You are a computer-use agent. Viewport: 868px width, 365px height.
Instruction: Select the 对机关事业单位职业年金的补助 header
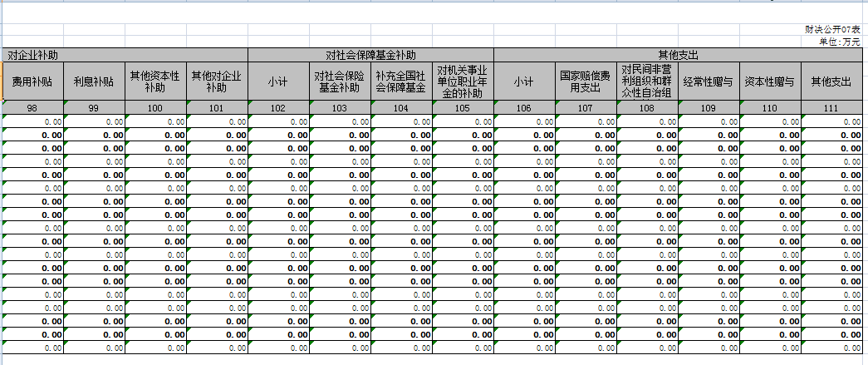[x=463, y=81]
